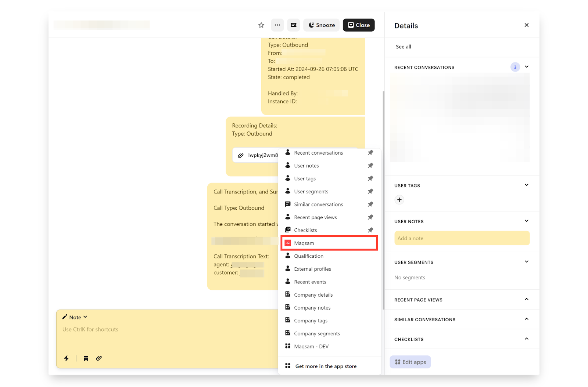
Task: Choose Company details in the menu
Action: click(x=313, y=295)
